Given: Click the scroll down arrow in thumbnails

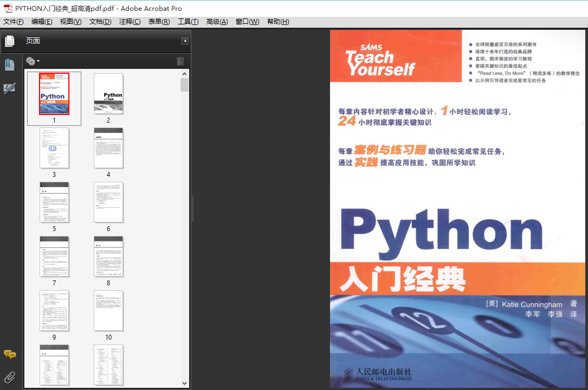Looking at the screenshot, I should coord(184,383).
